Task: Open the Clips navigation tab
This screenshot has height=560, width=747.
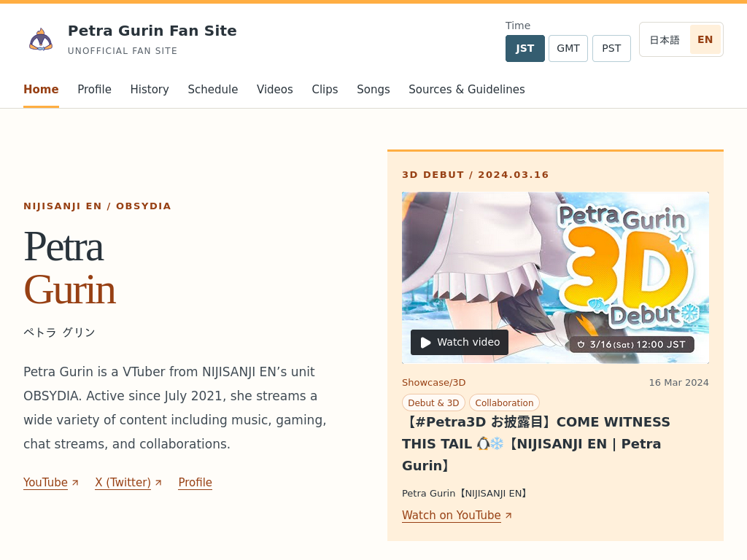Action: [325, 90]
